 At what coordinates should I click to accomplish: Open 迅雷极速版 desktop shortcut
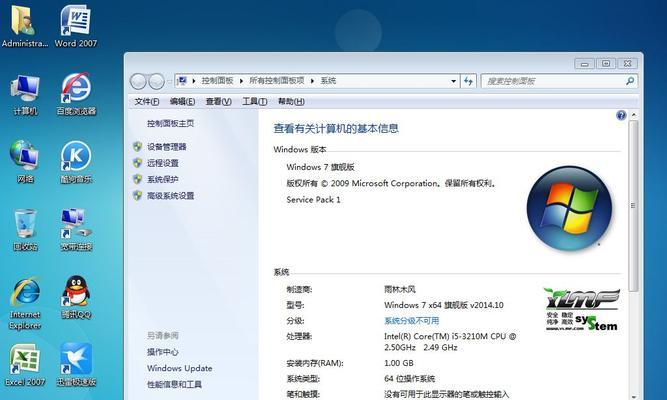pos(76,365)
